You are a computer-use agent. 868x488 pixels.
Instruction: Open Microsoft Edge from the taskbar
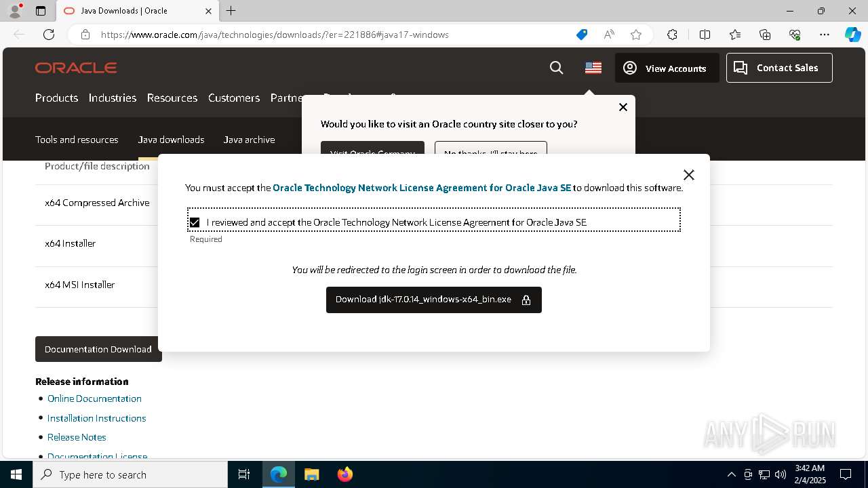pyautogui.click(x=279, y=474)
